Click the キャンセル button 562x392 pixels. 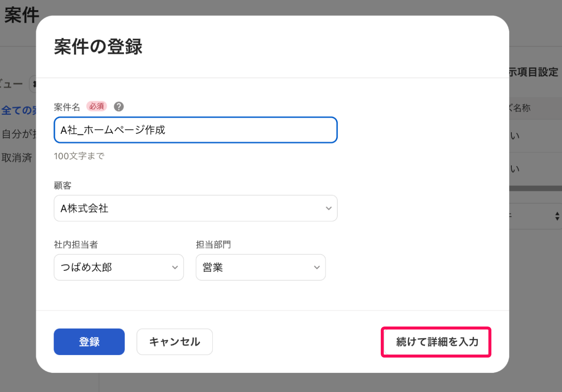point(174,342)
